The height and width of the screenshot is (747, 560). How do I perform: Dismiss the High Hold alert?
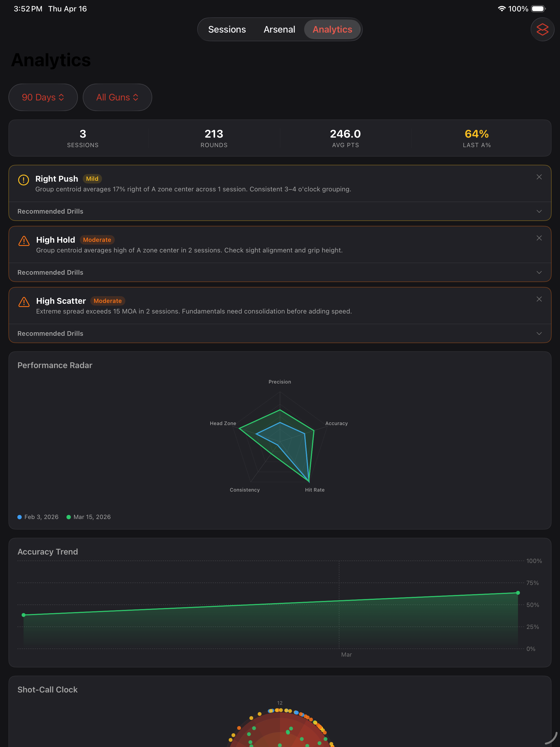[x=539, y=238]
